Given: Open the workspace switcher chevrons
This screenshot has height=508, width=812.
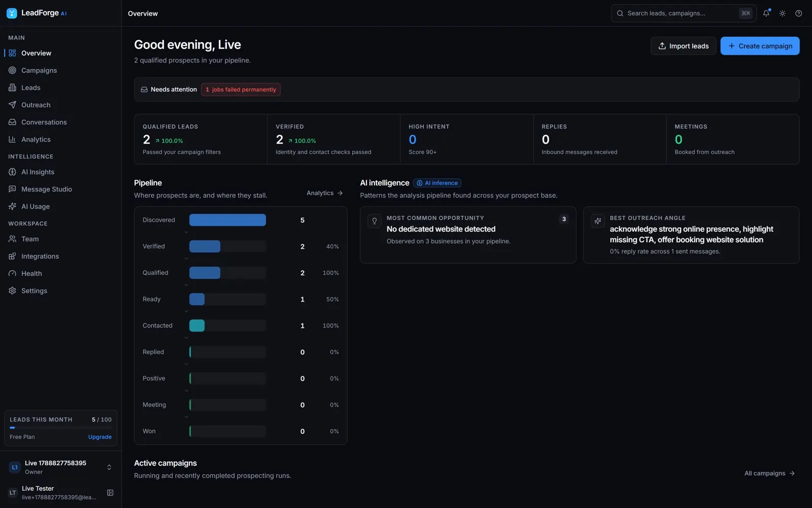Looking at the screenshot, I should [109, 467].
